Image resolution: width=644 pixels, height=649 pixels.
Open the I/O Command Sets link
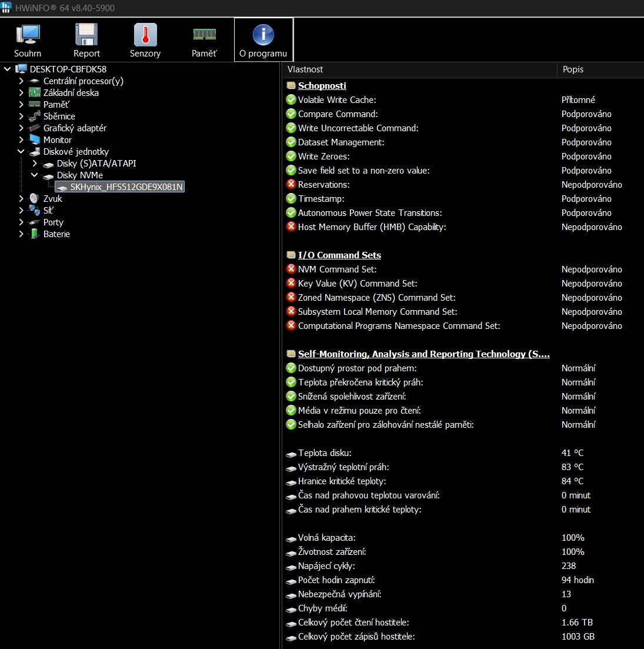point(339,255)
